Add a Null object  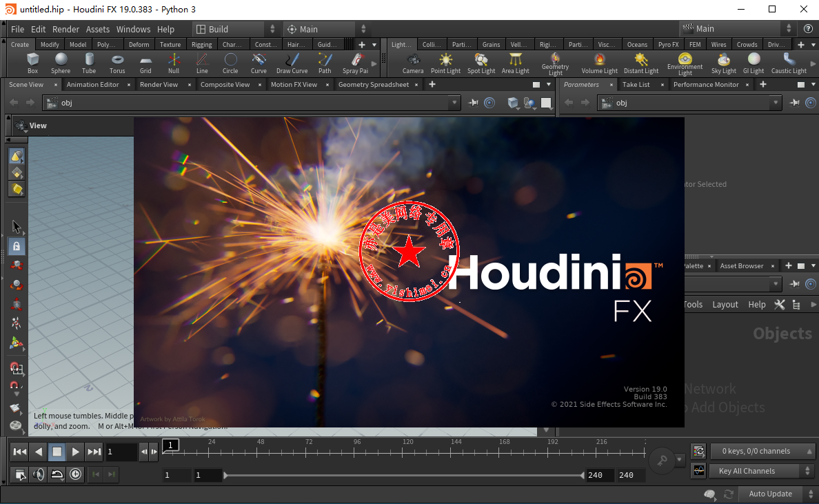click(174, 63)
